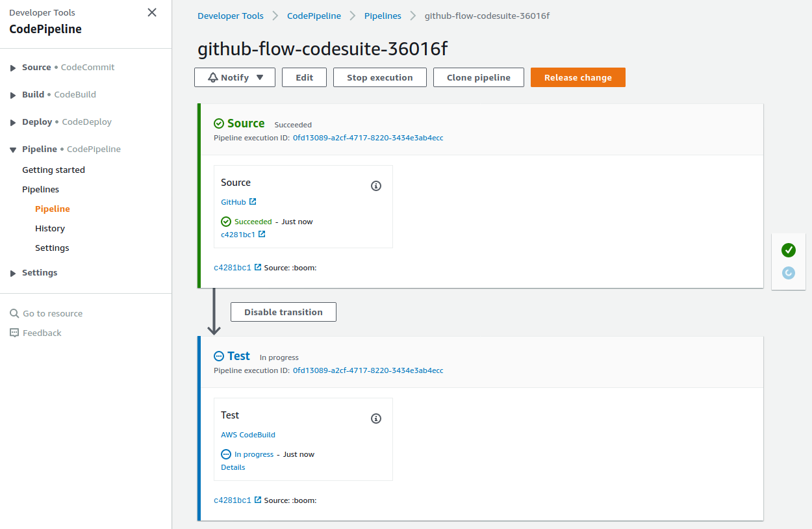Open c4281bc1 commit in Source action card
812x529 pixels.
coord(238,235)
